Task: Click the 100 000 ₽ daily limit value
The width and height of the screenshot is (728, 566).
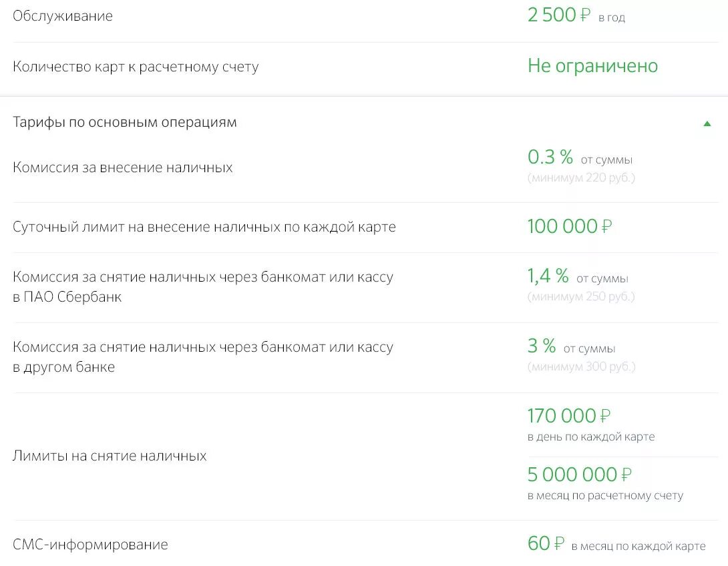Action: (x=569, y=227)
